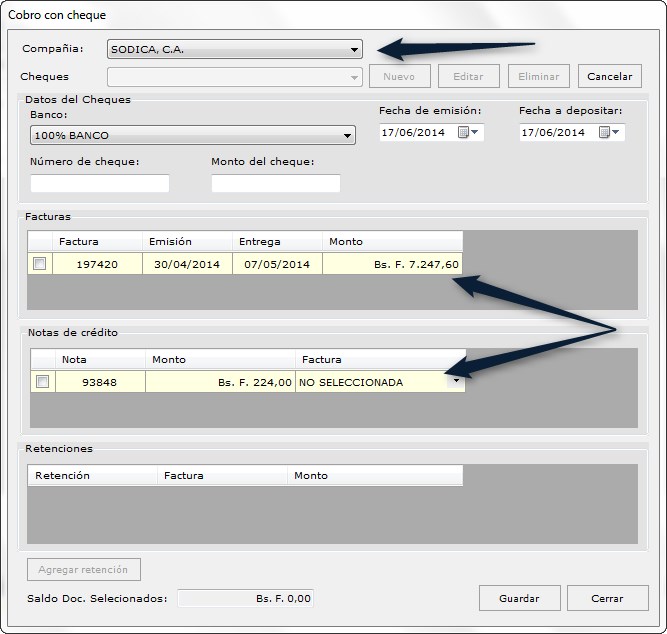667x634 pixels.
Task: Click the Cancelar button
Action: tap(610, 77)
